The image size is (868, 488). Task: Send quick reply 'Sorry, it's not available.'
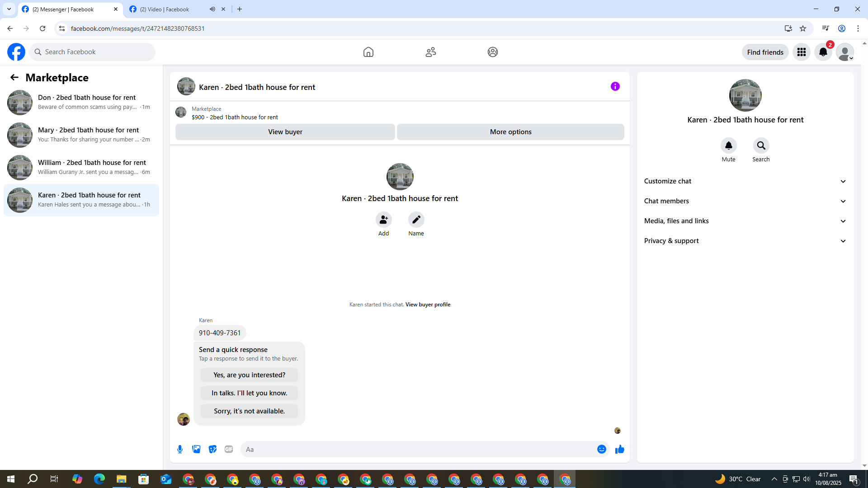coord(250,411)
